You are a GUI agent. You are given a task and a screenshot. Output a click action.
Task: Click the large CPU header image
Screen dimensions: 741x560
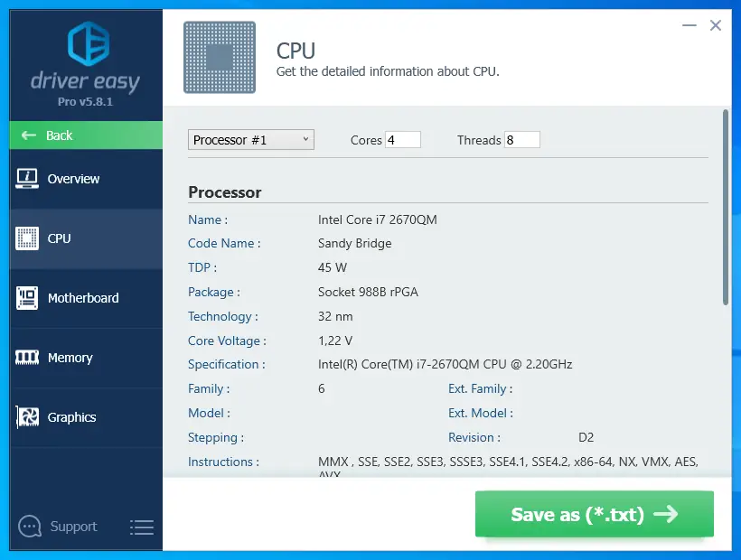[220, 57]
